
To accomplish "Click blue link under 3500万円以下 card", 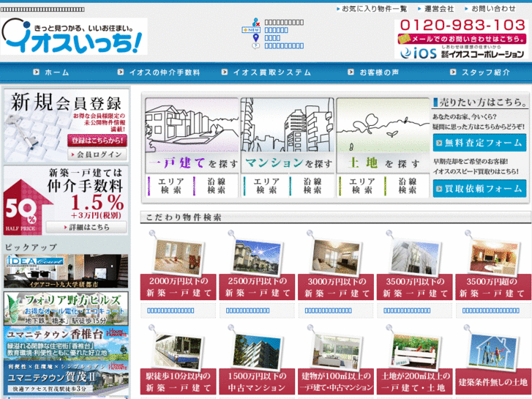I will [407, 310].
